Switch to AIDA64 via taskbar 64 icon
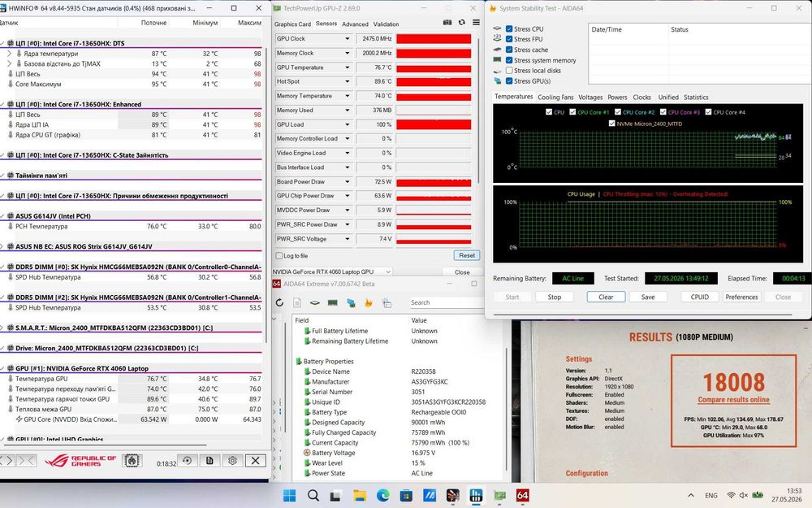 coord(522,496)
